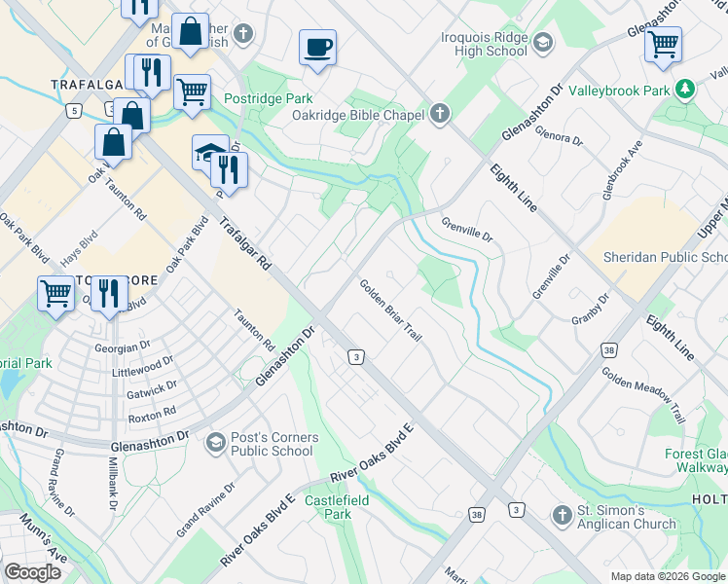
Task: Click the church icon near Mary Mother label
Action: [243, 33]
